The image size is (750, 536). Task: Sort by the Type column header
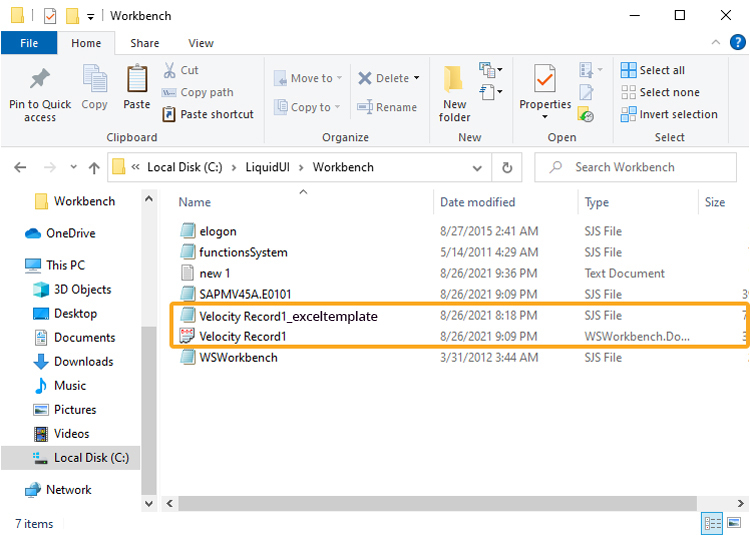(596, 202)
